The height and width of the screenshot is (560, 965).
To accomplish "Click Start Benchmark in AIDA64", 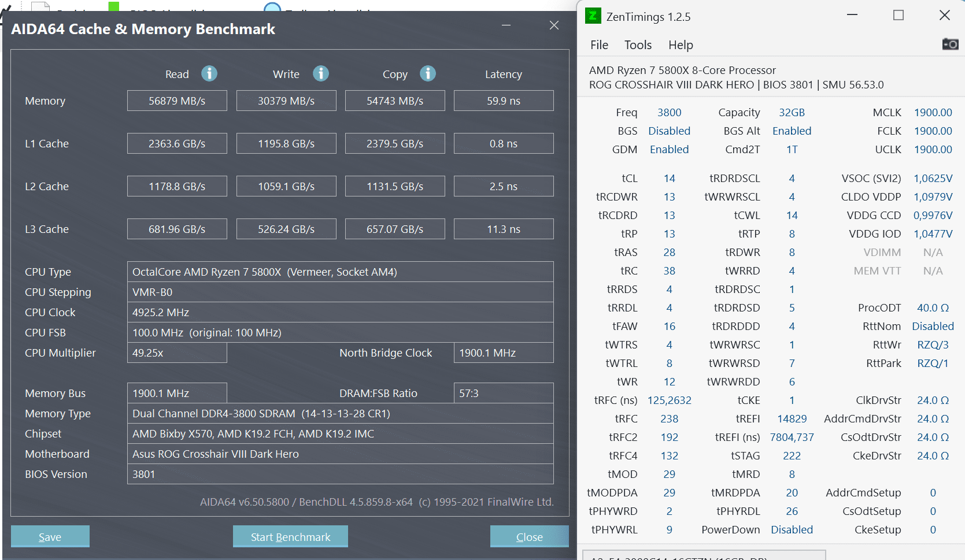I will pos(290,536).
